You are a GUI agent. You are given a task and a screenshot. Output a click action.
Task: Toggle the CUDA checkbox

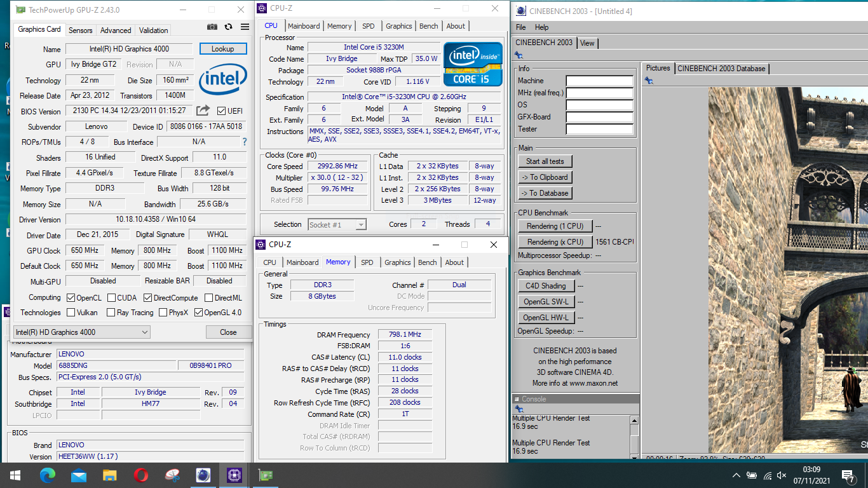coord(112,297)
